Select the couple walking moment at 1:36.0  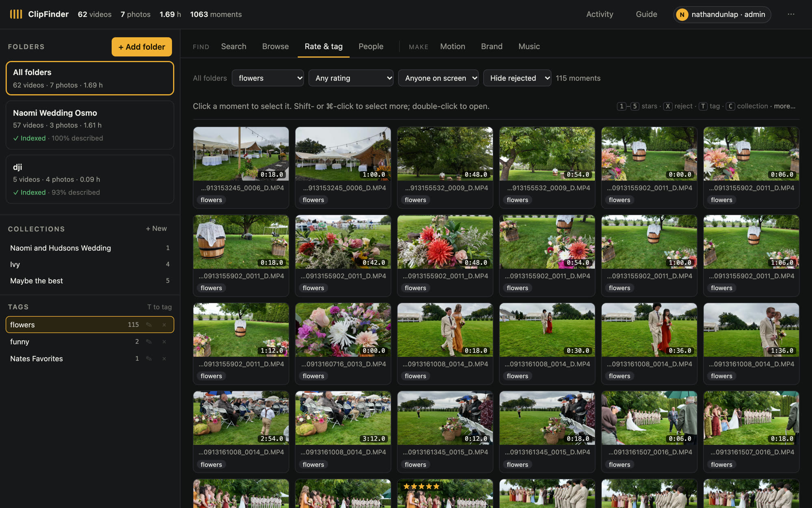click(x=751, y=330)
